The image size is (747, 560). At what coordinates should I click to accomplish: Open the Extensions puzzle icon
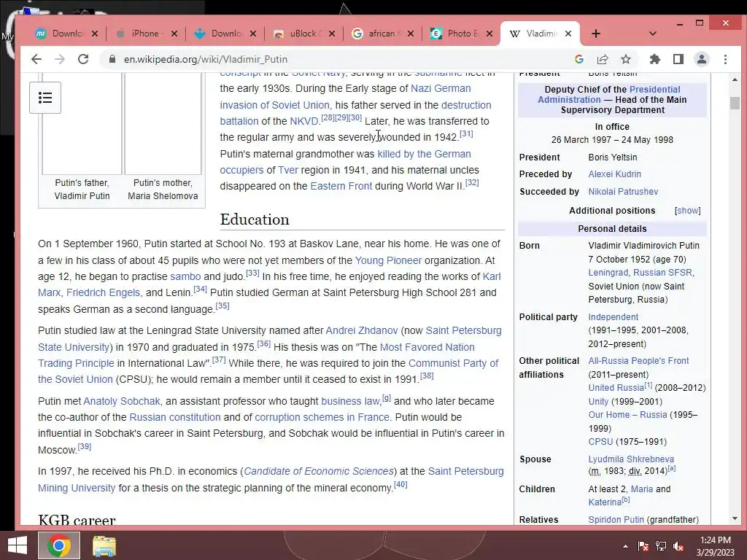(x=655, y=59)
